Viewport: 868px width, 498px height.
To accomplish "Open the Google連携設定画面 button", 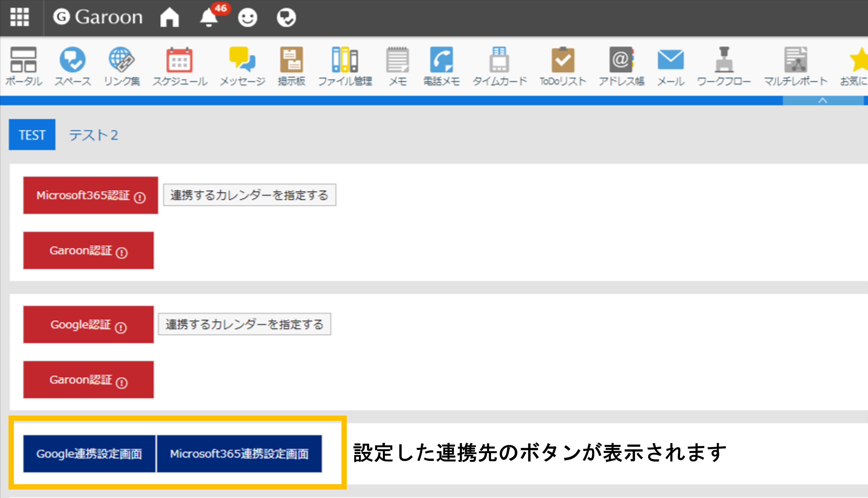I will 89,454.
